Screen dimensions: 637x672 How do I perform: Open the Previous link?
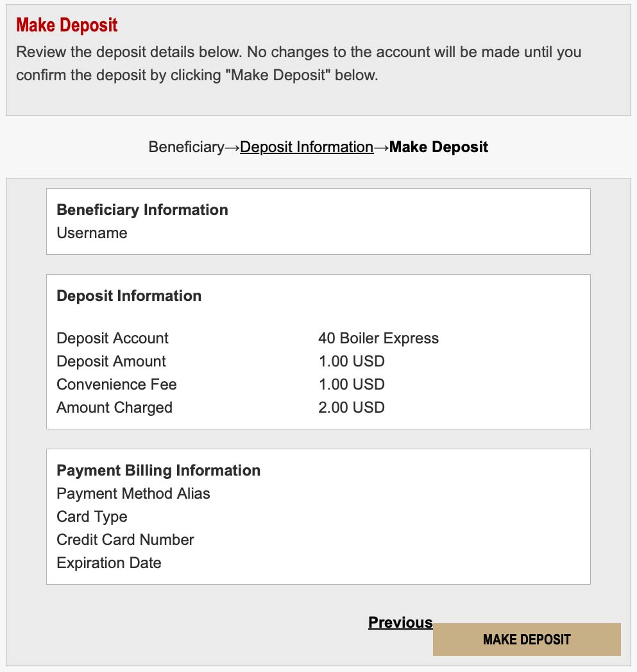point(400,622)
